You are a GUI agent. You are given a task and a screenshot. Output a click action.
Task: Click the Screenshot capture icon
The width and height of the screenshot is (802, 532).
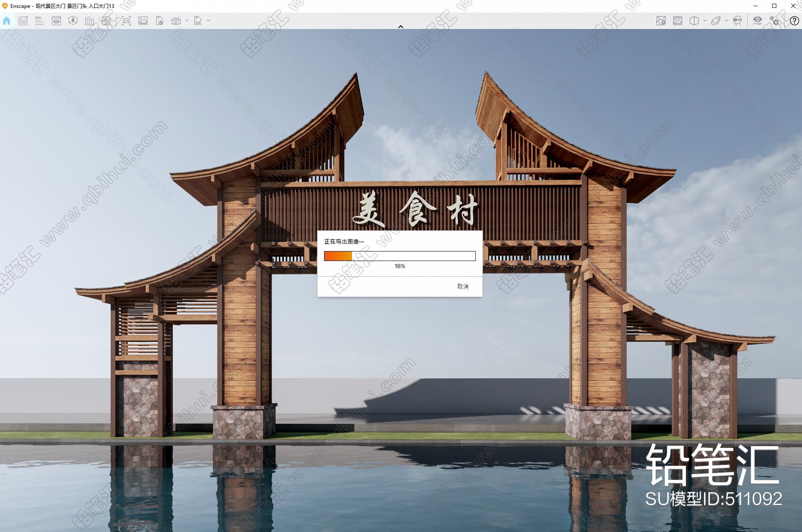[x=126, y=21]
